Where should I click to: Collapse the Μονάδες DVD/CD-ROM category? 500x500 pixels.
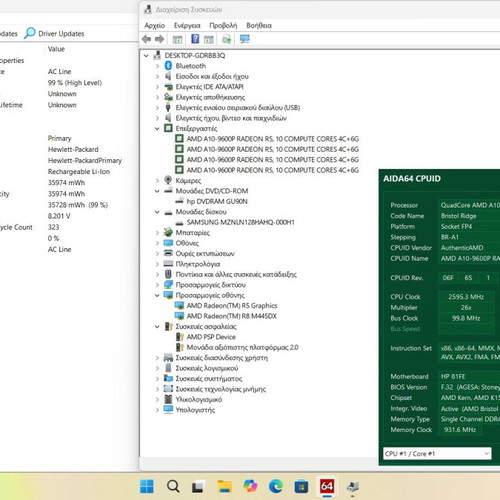pos(157,191)
